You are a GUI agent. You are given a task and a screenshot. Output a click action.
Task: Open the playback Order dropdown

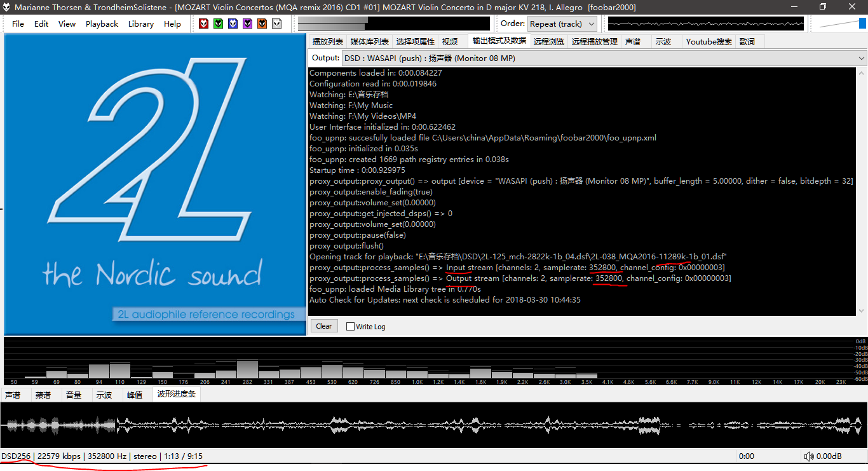point(562,24)
